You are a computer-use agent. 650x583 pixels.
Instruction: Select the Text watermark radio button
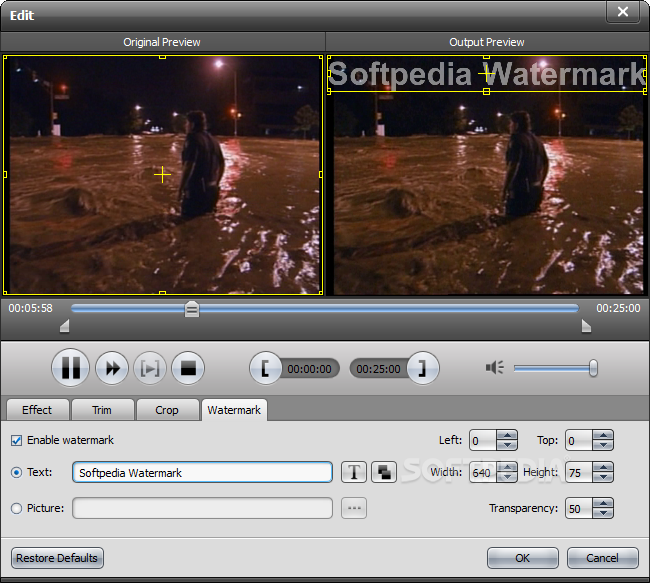coord(16,472)
